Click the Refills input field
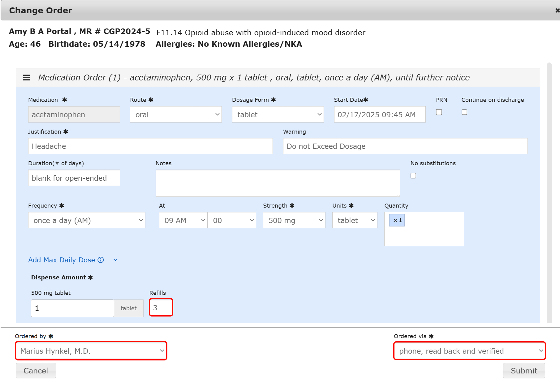 161,308
